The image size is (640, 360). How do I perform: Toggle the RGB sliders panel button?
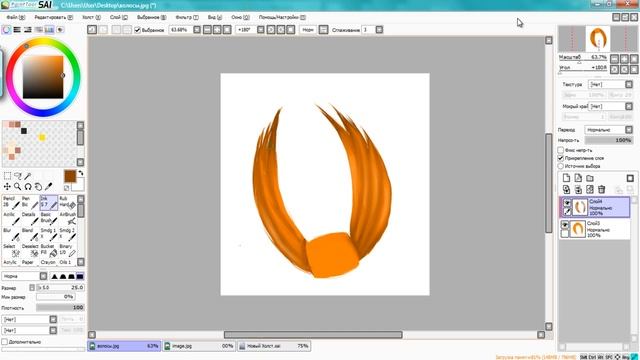click(x=17, y=29)
